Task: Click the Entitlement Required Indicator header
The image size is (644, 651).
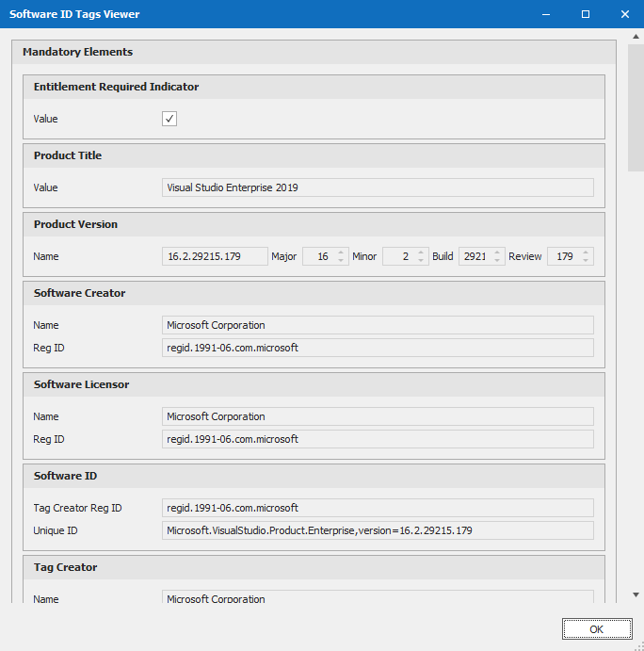Action: [x=314, y=87]
